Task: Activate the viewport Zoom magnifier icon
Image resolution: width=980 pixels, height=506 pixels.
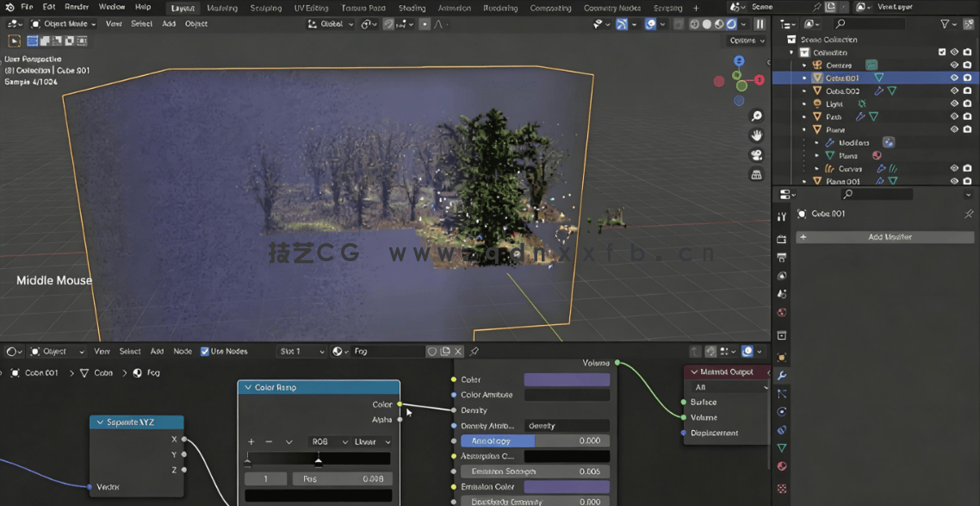Action: pyautogui.click(x=758, y=115)
